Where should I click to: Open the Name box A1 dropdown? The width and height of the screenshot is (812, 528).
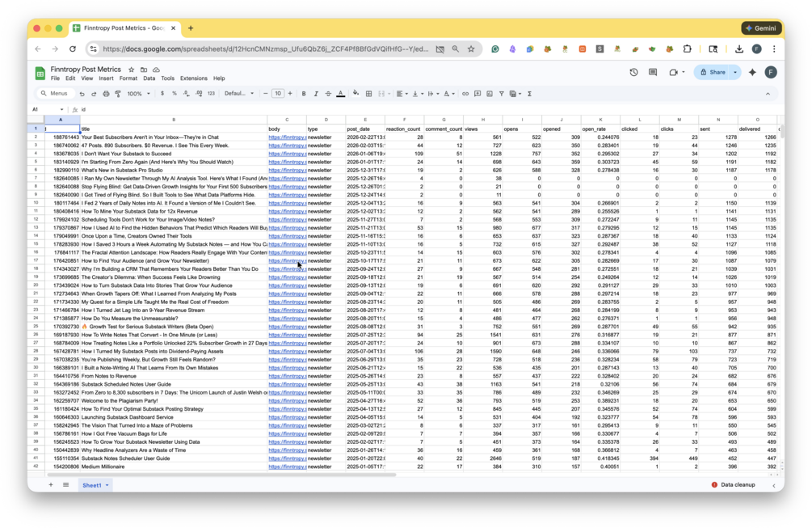(61, 109)
